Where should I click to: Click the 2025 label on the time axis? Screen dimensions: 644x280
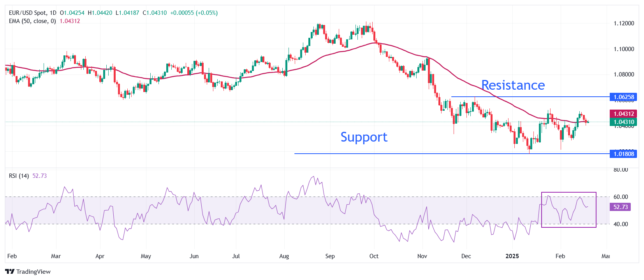point(512,256)
